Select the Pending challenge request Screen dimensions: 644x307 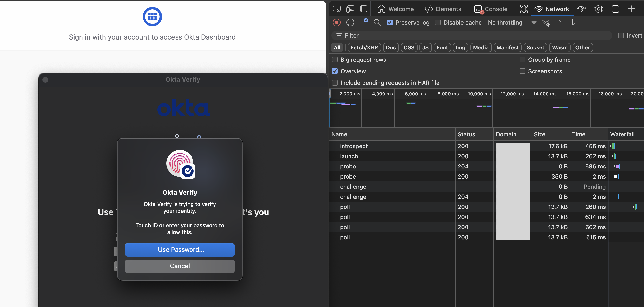point(486,187)
